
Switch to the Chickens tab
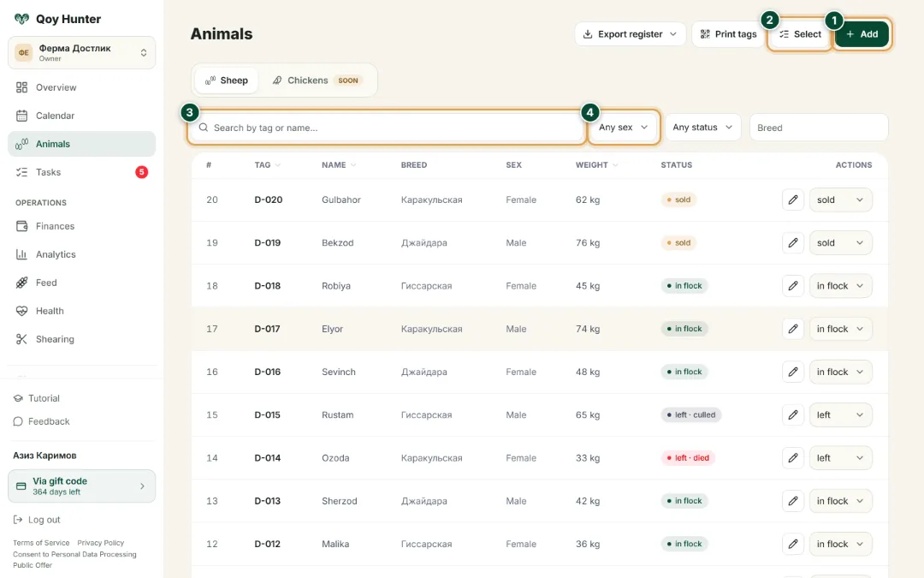point(317,80)
